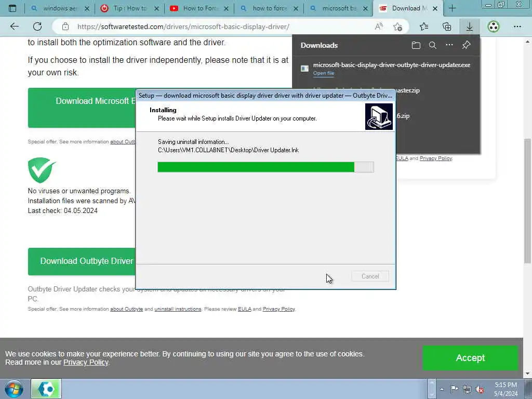532x399 pixels.
Task: Open tab actions menu icon
Action: [x=12, y=8]
